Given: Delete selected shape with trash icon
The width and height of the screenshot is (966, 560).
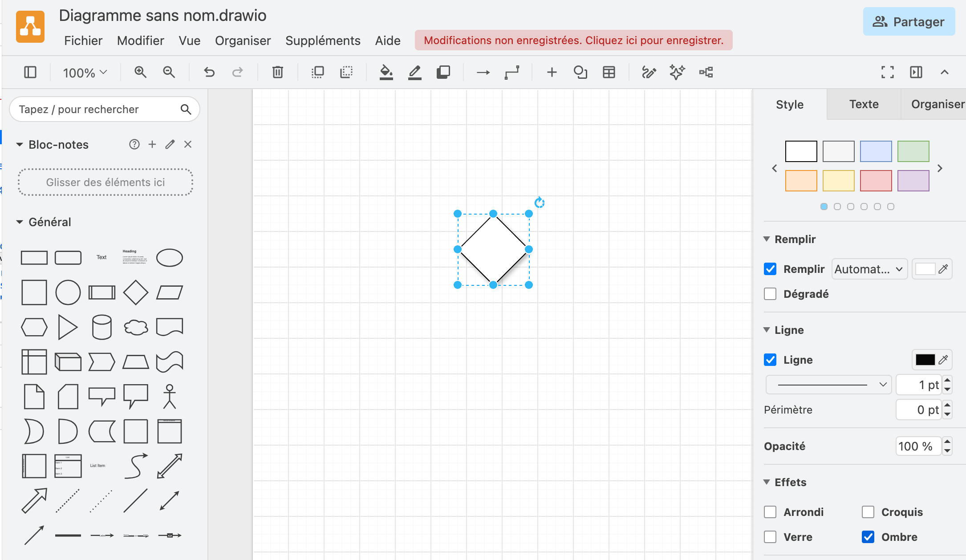Looking at the screenshot, I should click(x=278, y=72).
